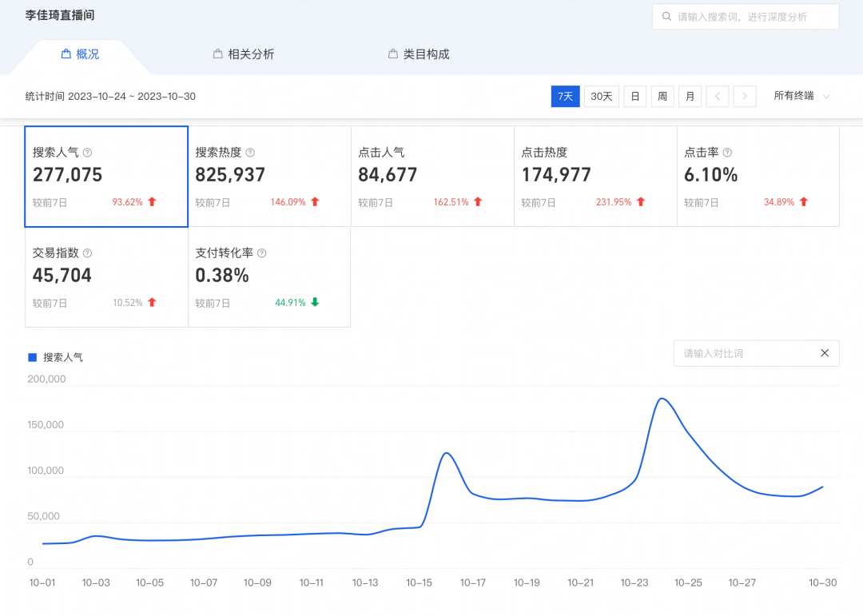Click help icon next to 搜索热度
This screenshot has height=616, width=863.
pos(250,153)
